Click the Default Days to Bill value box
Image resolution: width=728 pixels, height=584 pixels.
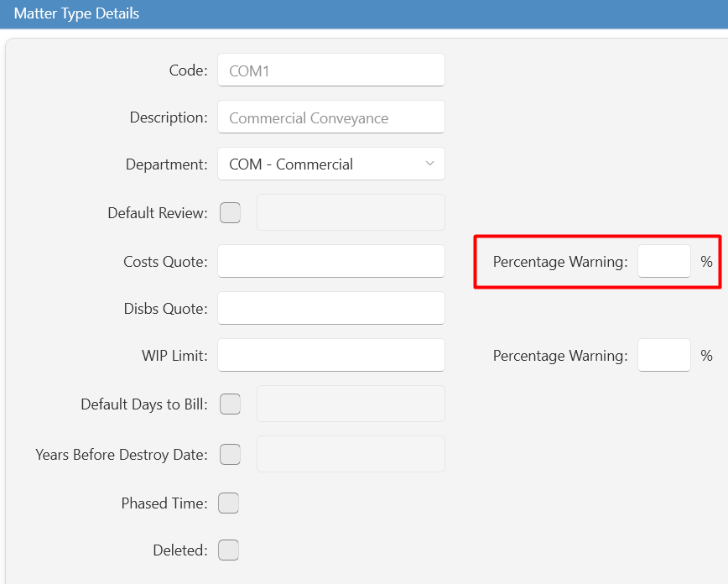pos(351,404)
